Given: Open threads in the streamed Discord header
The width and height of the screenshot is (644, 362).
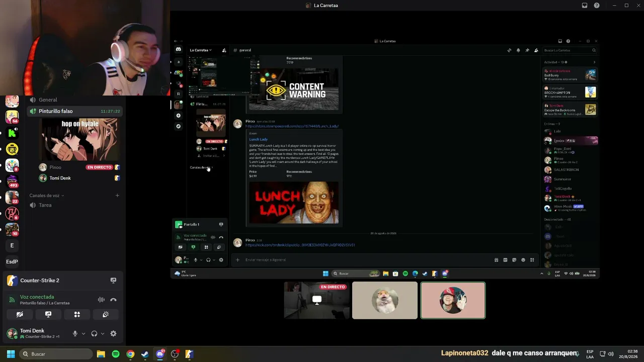Looking at the screenshot, I should (509, 50).
